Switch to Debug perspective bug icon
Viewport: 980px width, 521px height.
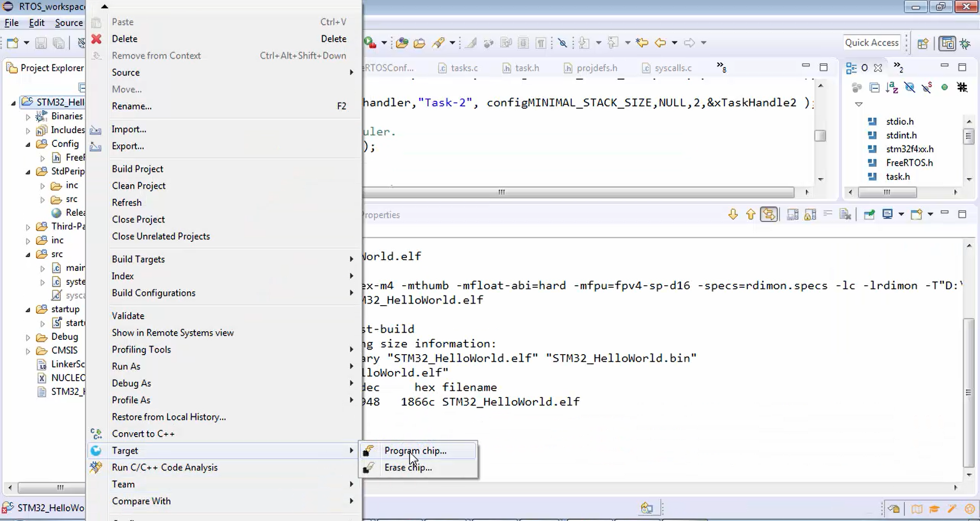[x=965, y=43]
